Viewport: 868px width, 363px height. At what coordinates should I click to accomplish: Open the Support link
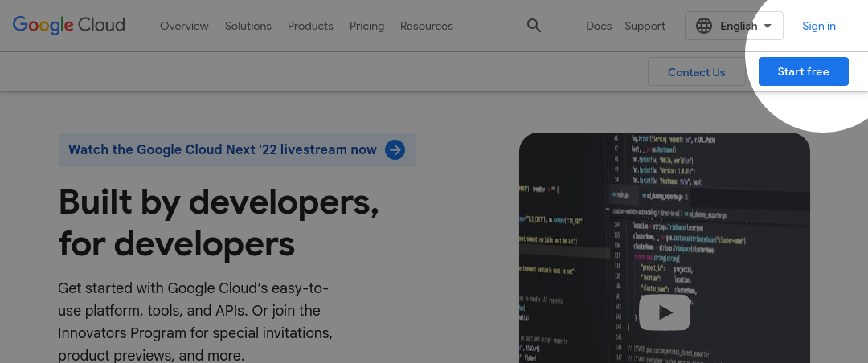[645, 26]
